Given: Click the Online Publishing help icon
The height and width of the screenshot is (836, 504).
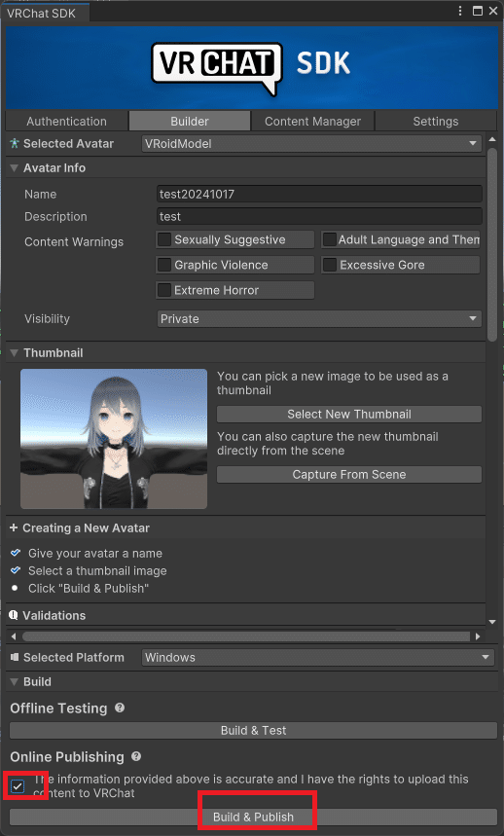Looking at the screenshot, I should coord(136,756).
